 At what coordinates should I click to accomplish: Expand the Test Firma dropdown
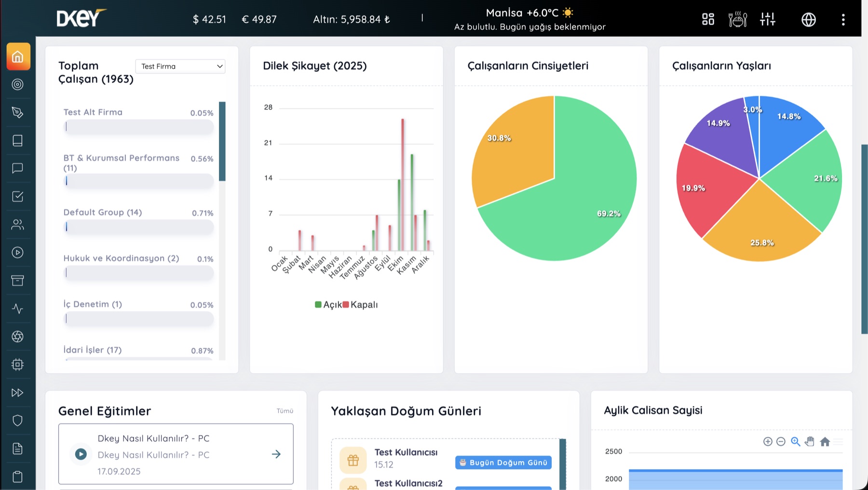pyautogui.click(x=180, y=66)
